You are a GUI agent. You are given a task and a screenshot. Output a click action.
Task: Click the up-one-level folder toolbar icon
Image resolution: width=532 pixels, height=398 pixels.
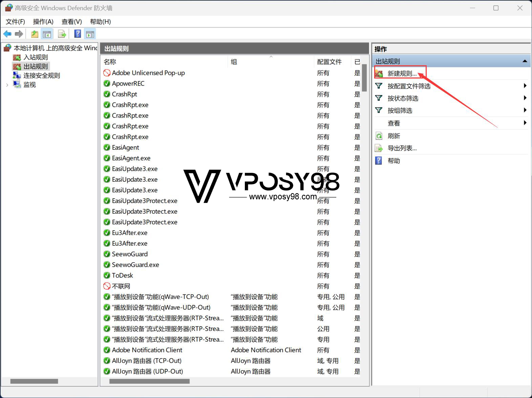pos(34,34)
